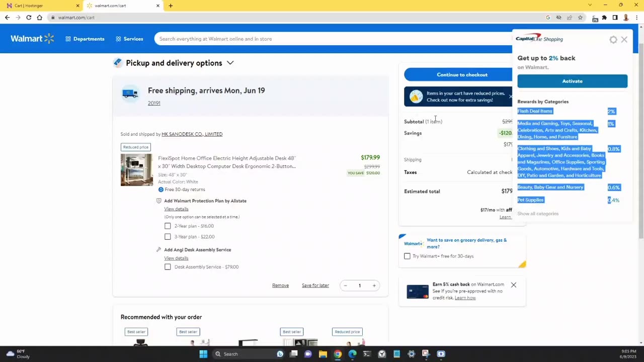Click the browser address bar
The width and height of the screenshot is (644, 362).
297,18
